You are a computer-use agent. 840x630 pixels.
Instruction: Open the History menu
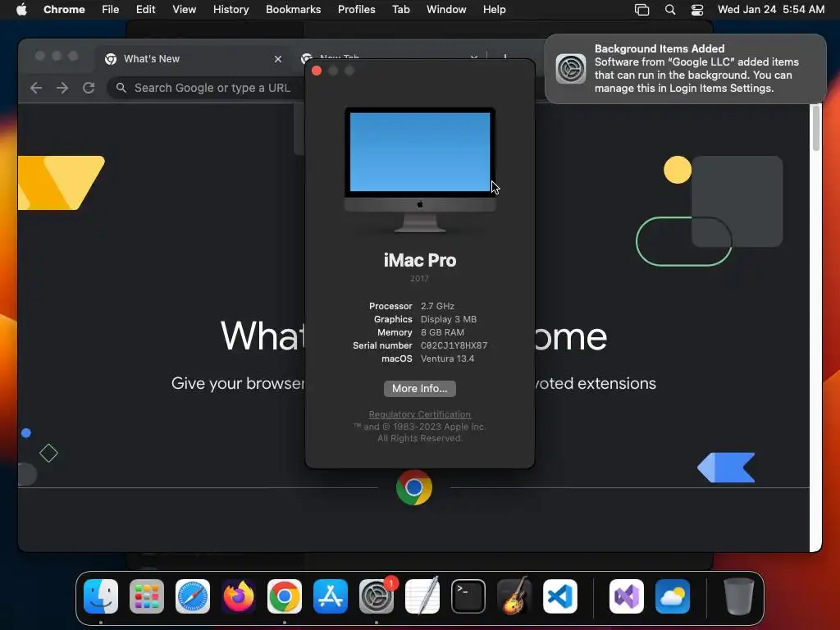231,10
